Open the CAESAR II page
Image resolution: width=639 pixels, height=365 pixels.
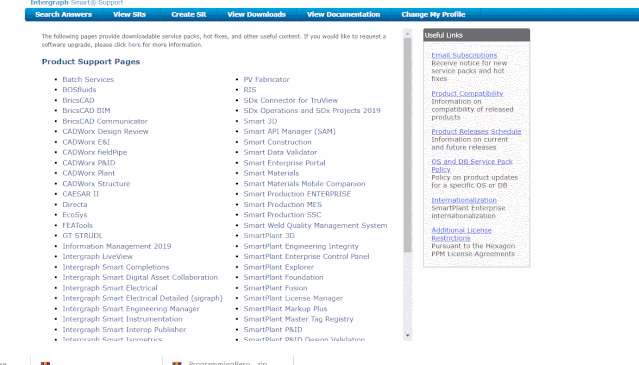80,194
